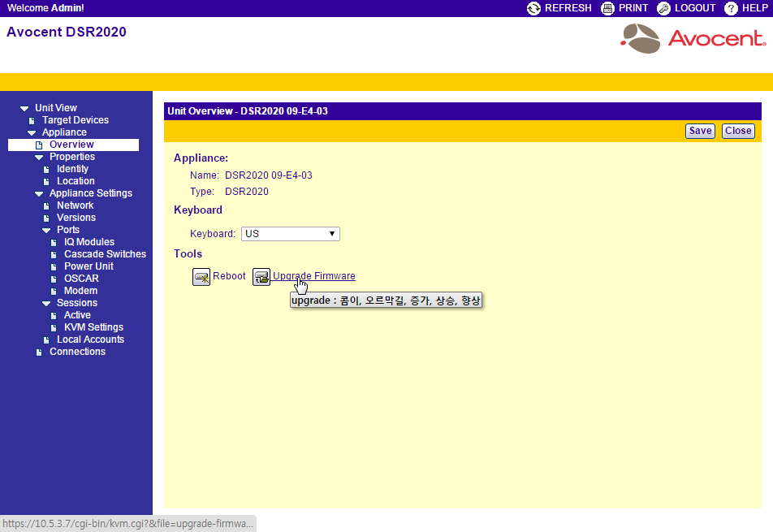Click the page icon beside Identity
773x532 pixels.
(46, 170)
